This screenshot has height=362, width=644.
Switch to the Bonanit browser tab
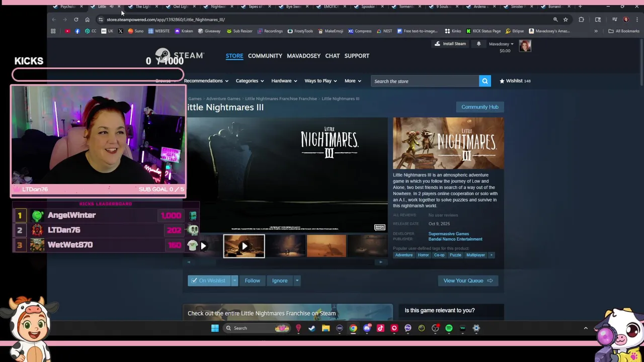(x=554, y=7)
